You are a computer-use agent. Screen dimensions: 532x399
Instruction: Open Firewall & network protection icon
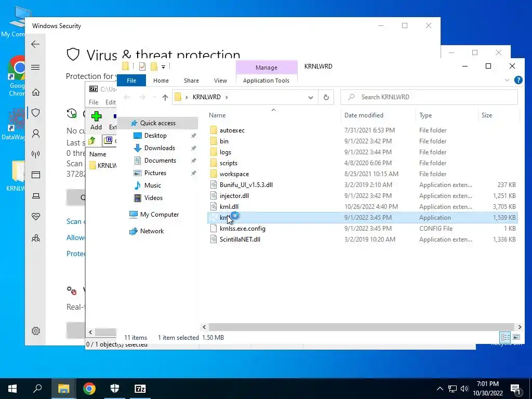pos(36,154)
